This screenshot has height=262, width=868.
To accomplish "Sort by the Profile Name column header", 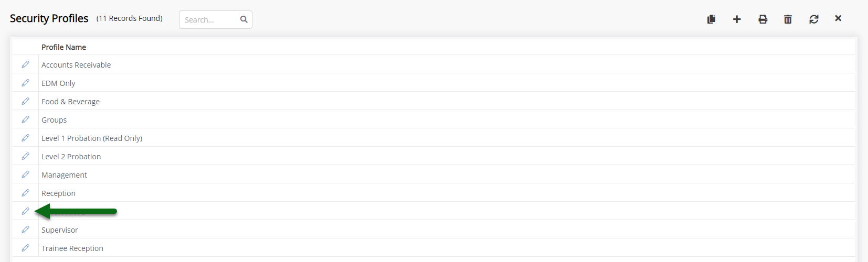I will 63,47.
